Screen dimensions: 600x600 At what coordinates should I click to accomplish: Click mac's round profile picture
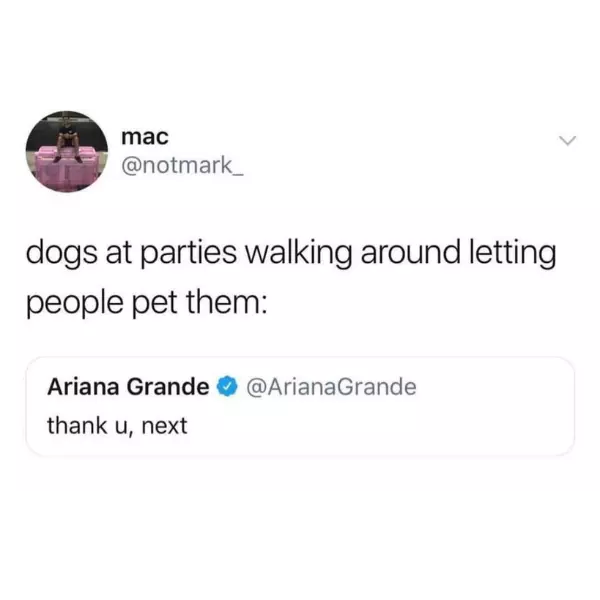67,152
